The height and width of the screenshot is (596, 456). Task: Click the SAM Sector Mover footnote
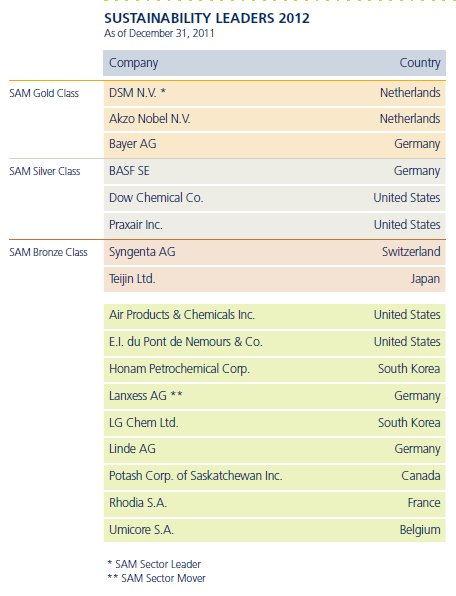(x=157, y=578)
